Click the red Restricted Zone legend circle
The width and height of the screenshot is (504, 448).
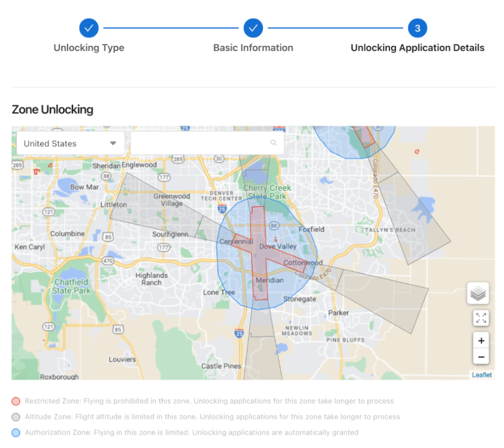(x=15, y=401)
